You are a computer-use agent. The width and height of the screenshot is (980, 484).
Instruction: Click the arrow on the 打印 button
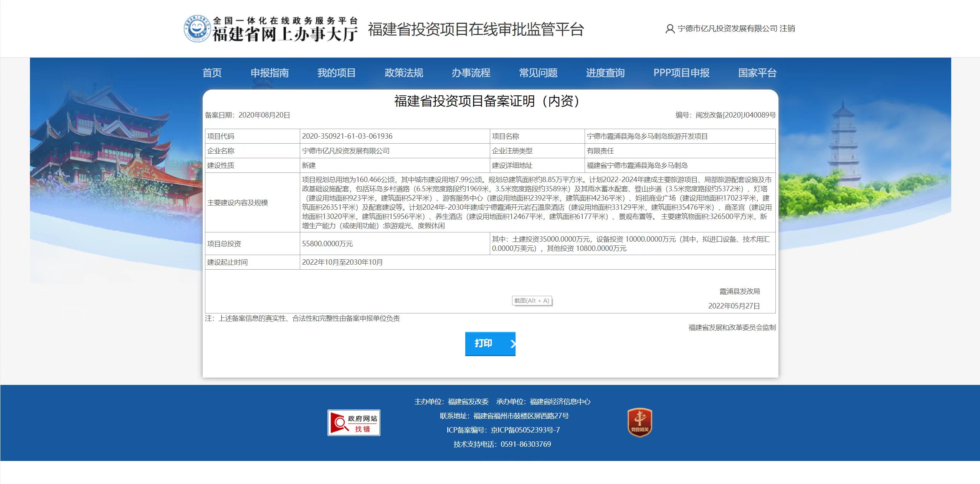click(x=512, y=344)
